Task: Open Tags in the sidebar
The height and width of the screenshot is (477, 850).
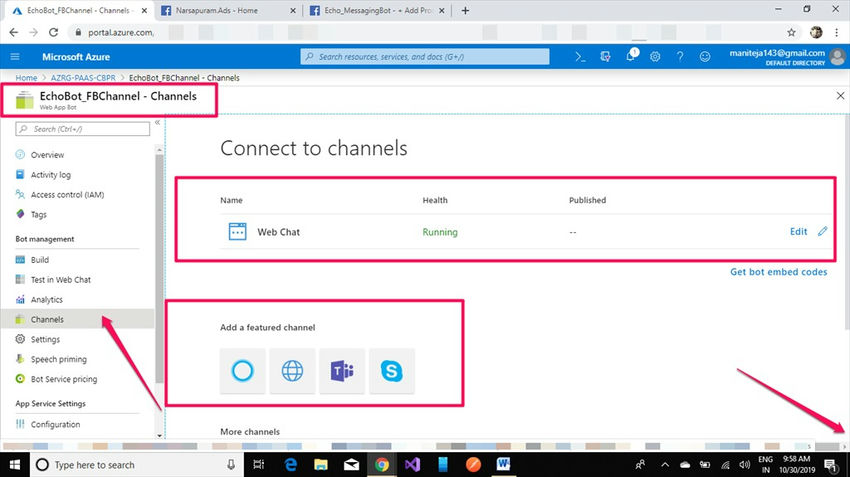Action: coord(38,215)
